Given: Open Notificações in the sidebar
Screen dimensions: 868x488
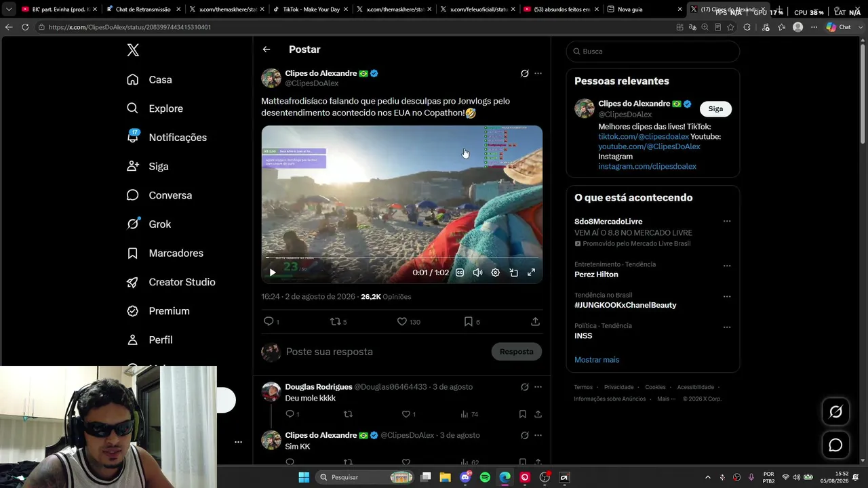Looking at the screenshot, I should (x=166, y=137).
